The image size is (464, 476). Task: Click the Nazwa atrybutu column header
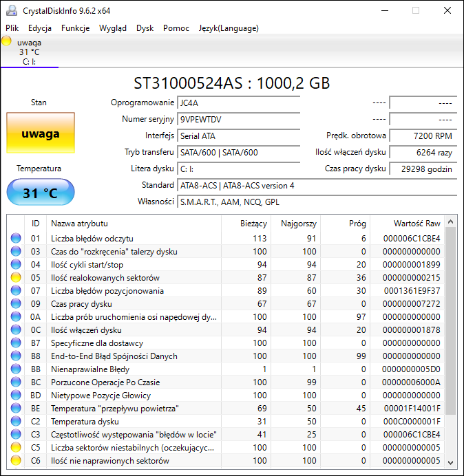tap(134, 224)
